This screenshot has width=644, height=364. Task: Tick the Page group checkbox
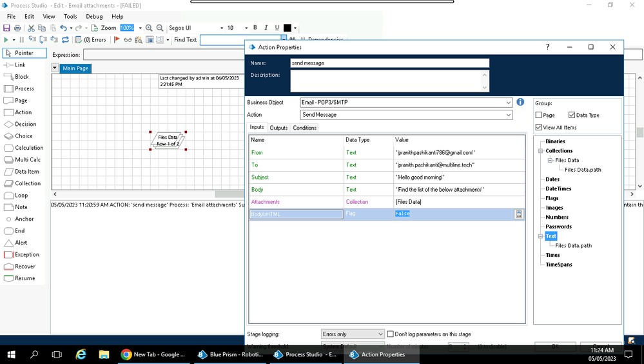[539, 115]
